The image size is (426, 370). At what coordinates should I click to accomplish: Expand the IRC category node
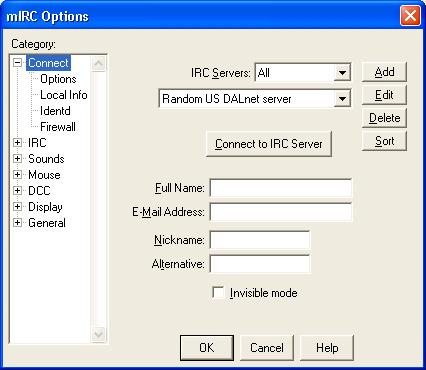17,143
